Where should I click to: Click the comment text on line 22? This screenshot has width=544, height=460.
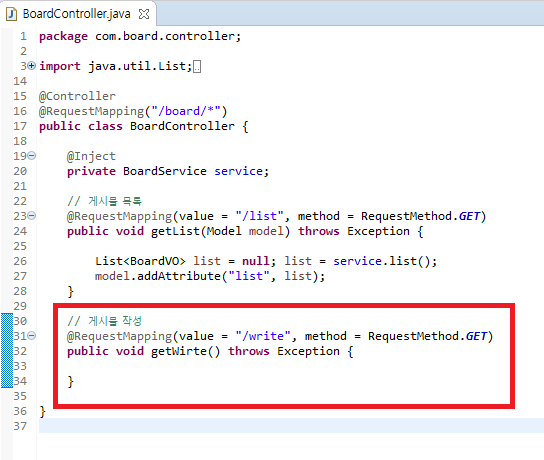(104, 201)
